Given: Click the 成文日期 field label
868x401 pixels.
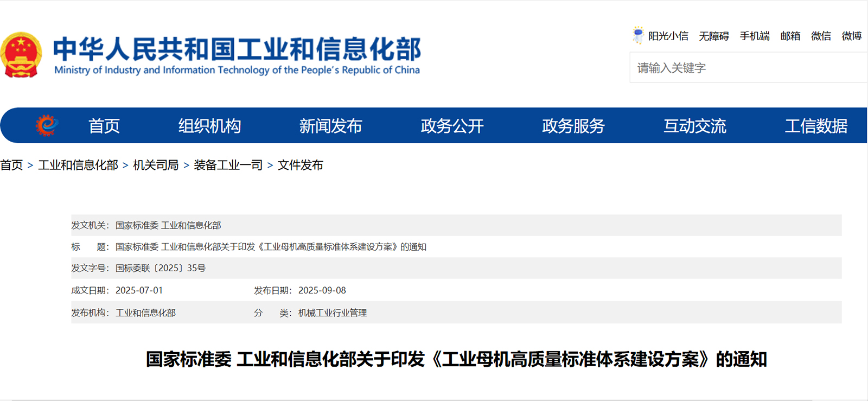Looking at the screenshot, I should pyautogui.click(x=90, y=290).
